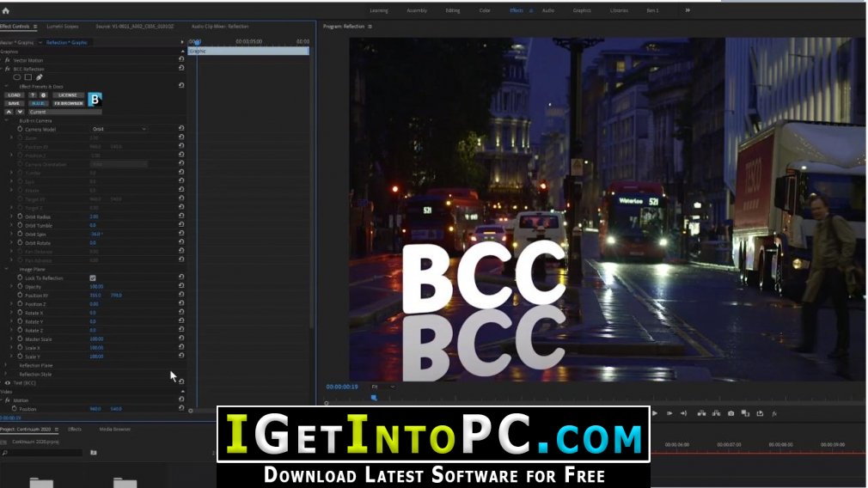
Task: Click the Boris FX 'B' logo icon
Action: click(95, 100)
